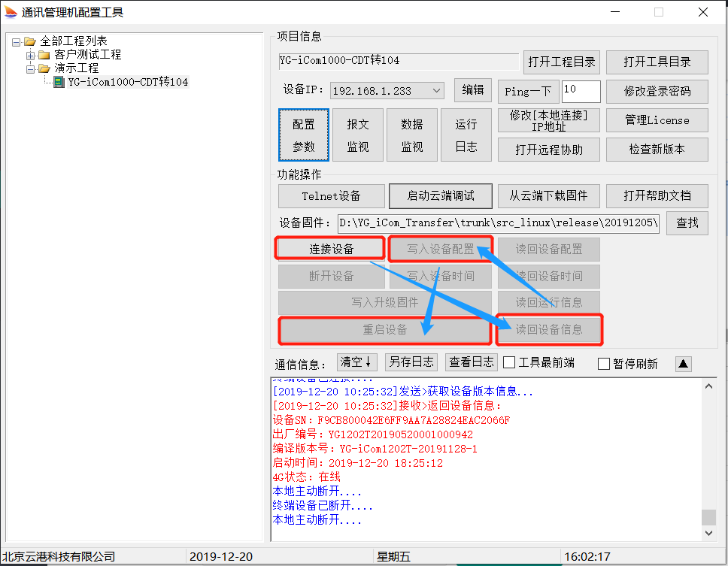The image size is (728, 566).
Task: Click the 4G状态：在线 log line
Action: click(306, 477)
